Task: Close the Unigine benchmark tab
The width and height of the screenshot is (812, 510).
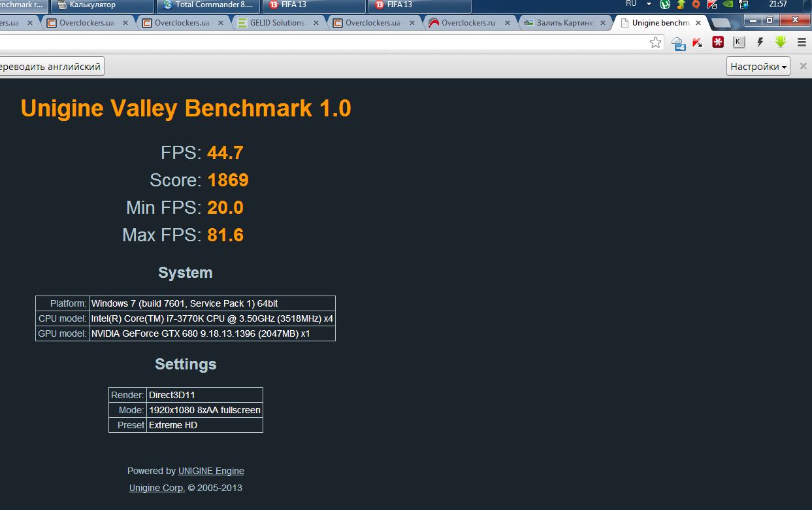Action: click(698, 23)
